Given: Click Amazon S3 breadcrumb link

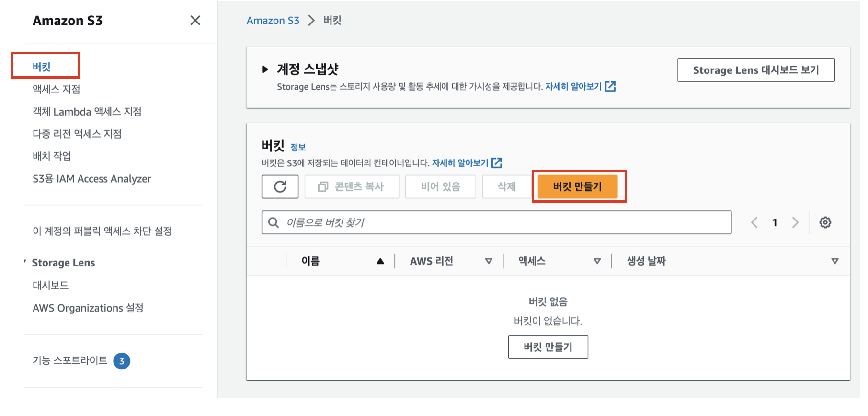Looking at the screenshot, I should click(x=273, y=21).
